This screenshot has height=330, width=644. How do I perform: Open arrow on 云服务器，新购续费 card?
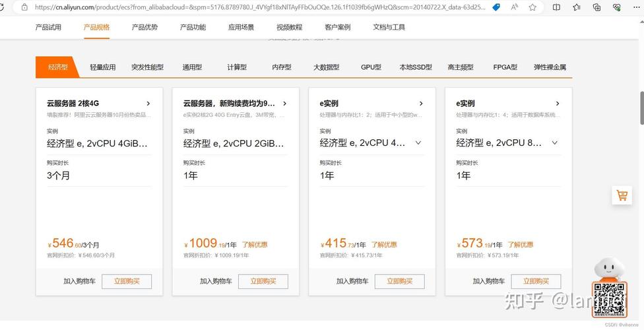[284, 104]
